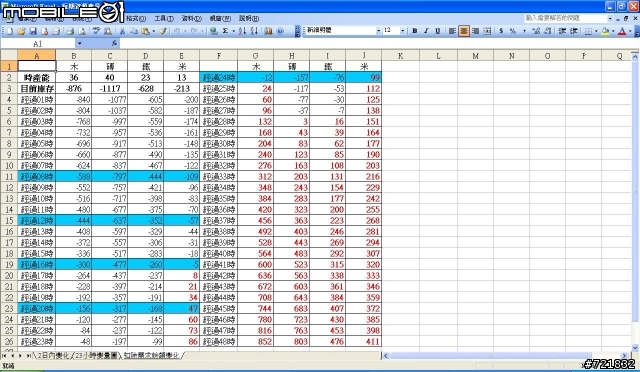
Task: Open the font name dropdown
Action: click(x=378, y=31)
